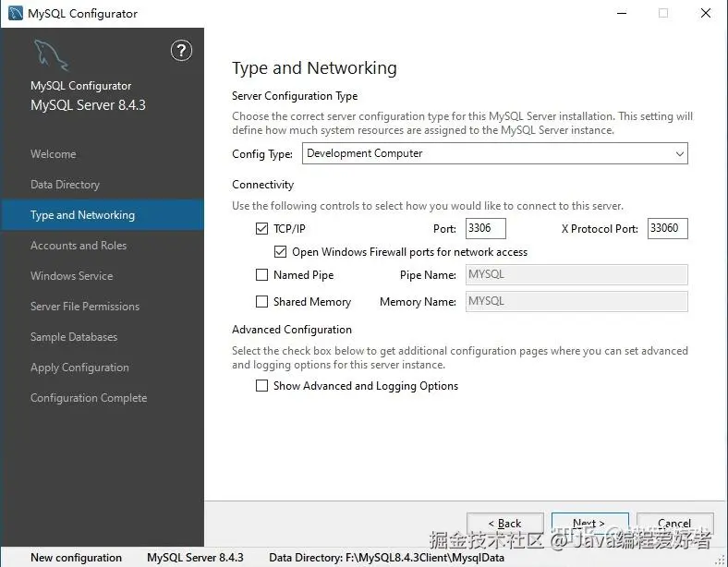Minimize the MySQL Configurator window
The width and height of the screenshot is (728, 567).
click(x=622, y=13)
